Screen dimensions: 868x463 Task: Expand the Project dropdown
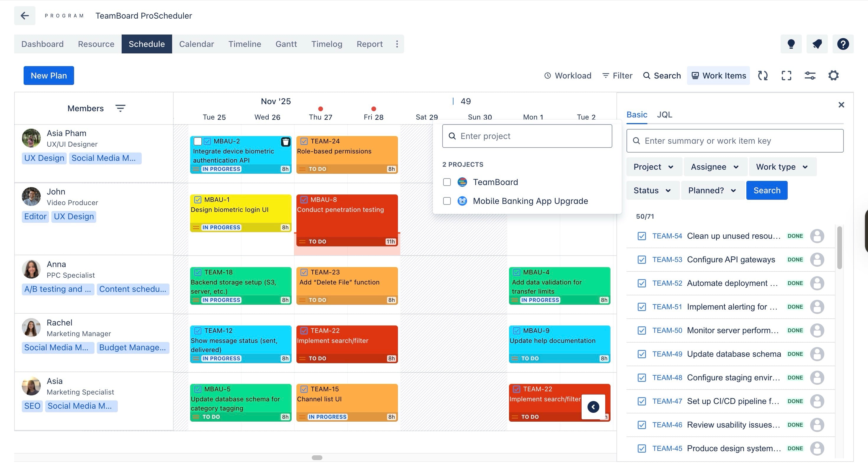tap(654, 167)
